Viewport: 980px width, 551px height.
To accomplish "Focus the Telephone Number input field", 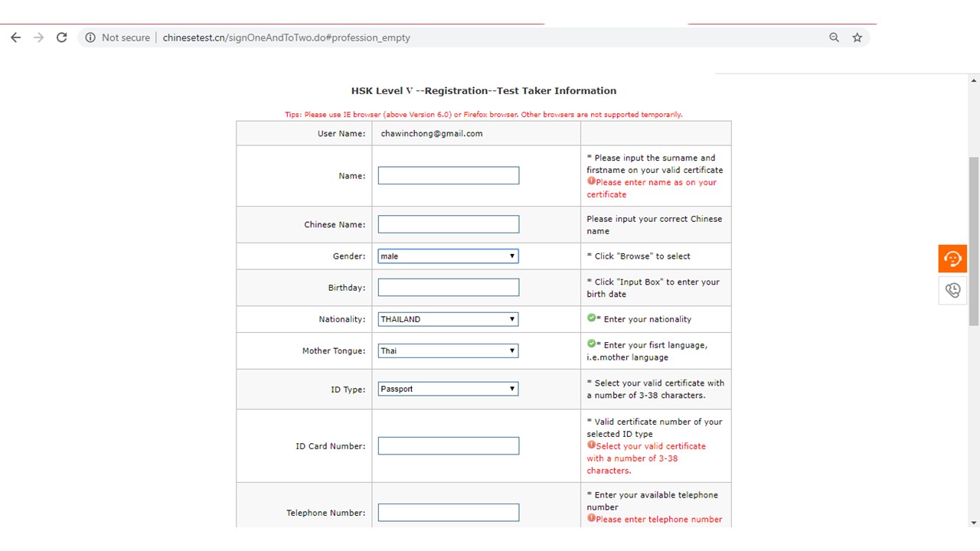I will click(x=449, y=513).
